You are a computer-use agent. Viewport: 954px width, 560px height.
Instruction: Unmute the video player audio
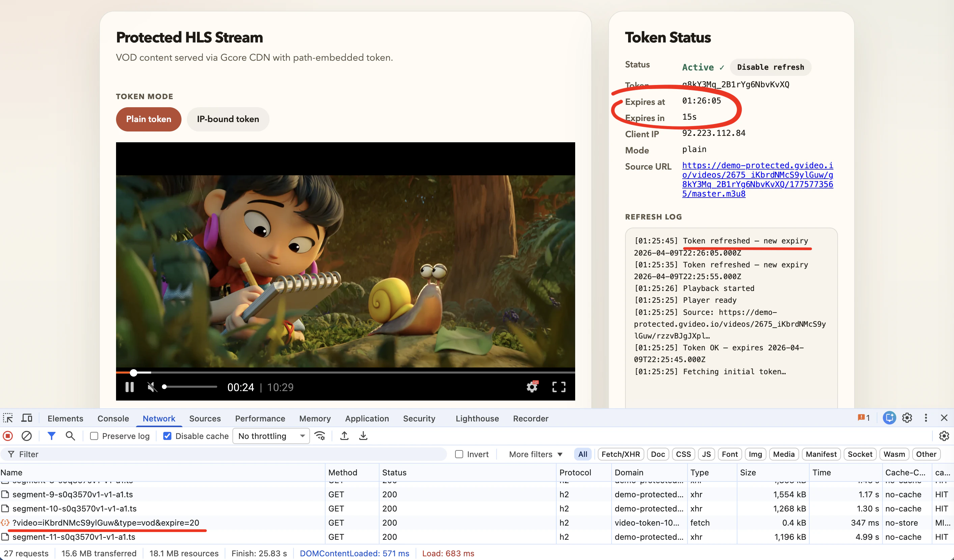pyautogui.click(x=152, y=387)
